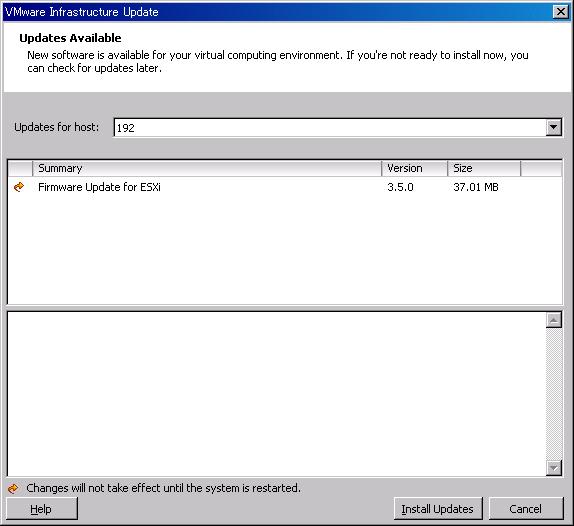
Task: Click the restart warning icon at bottom
Action: [x=13, y=488]
